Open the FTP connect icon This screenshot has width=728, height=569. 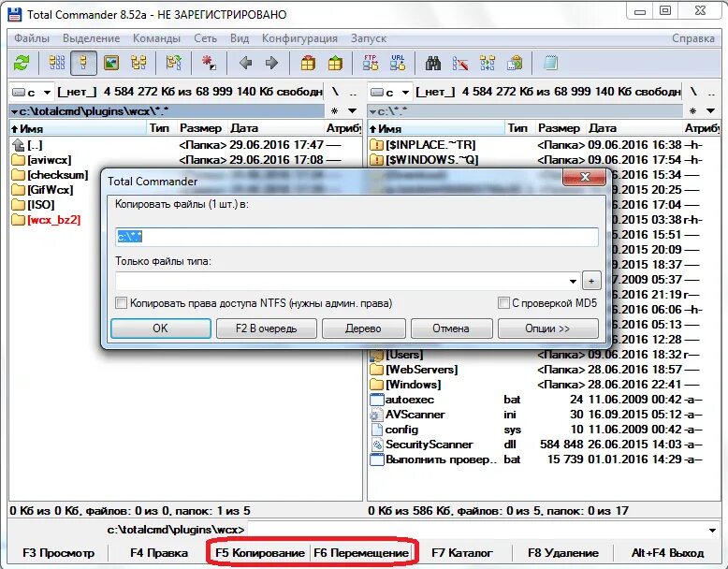point(370,63)
